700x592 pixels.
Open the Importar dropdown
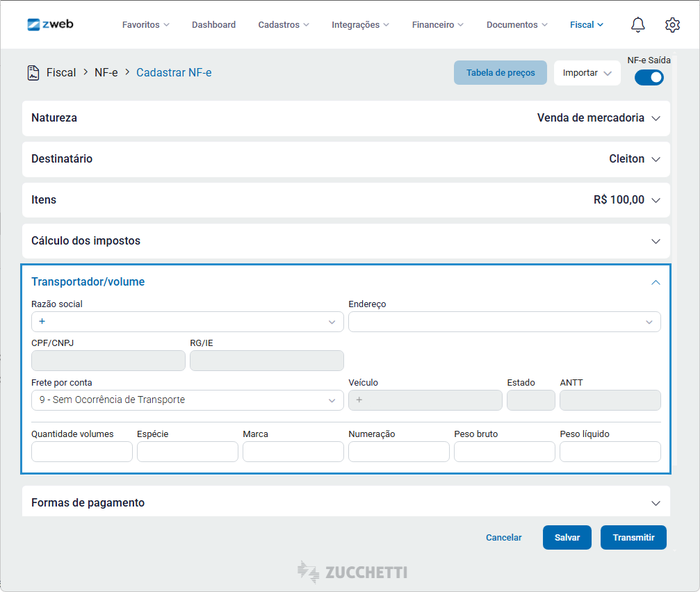click(x=587, y=73)
